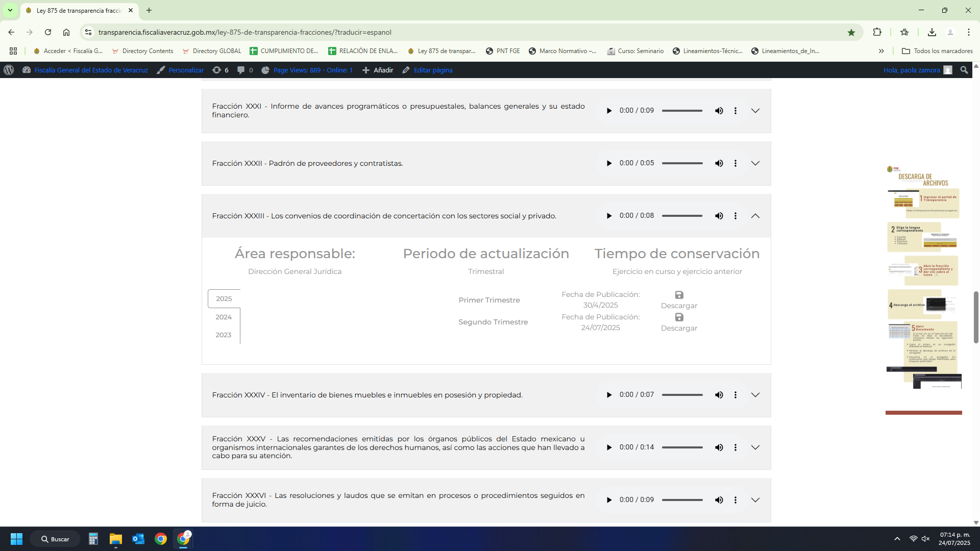Collapse the Fracción XXXIII section
The image size is (980, 551).
pos(755,216)
